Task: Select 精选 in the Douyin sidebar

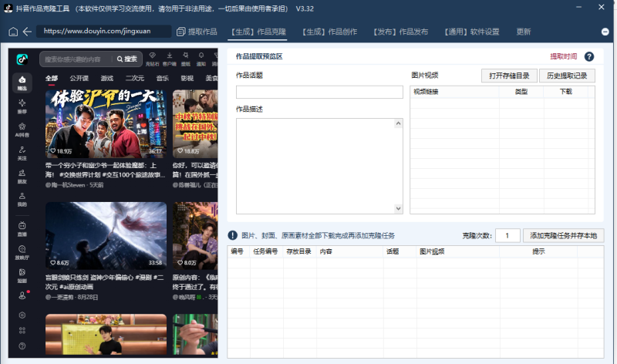Action: click(22, 83)
